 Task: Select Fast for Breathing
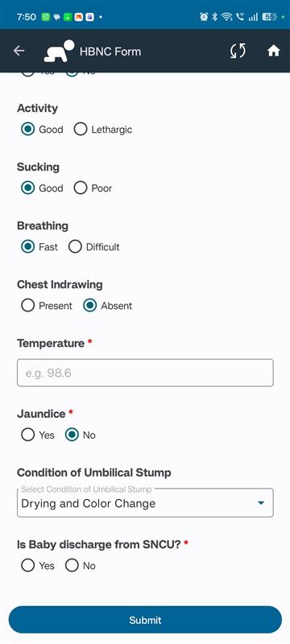[x=39, y=247]
